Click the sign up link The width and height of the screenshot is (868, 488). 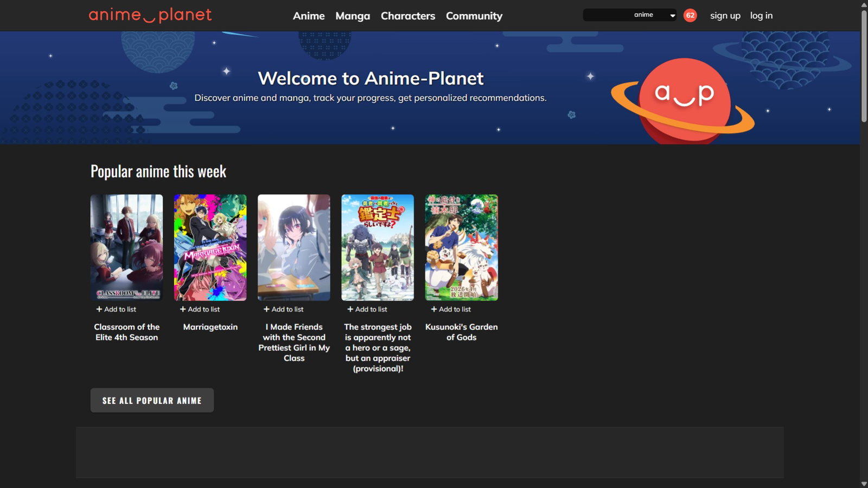pyautogui.click(x=725, y=16)
